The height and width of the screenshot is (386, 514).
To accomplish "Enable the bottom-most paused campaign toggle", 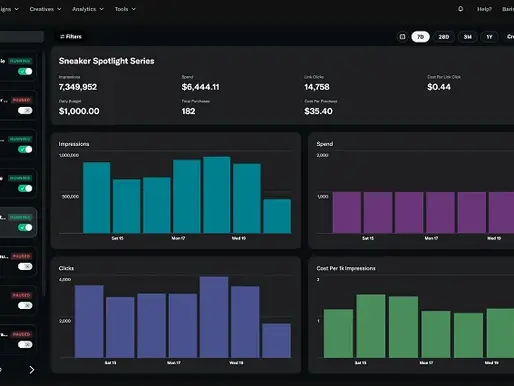I will pos(25,344).
